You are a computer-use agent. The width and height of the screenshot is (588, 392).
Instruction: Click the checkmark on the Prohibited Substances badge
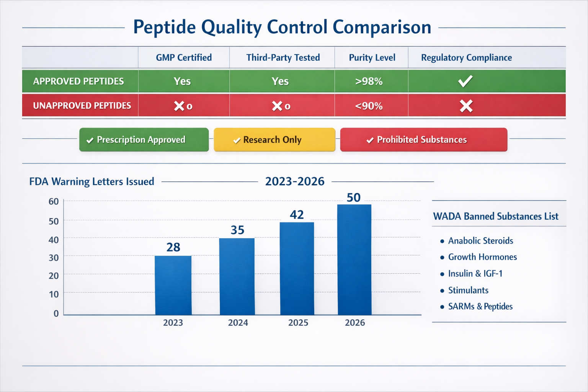point(369,140)
